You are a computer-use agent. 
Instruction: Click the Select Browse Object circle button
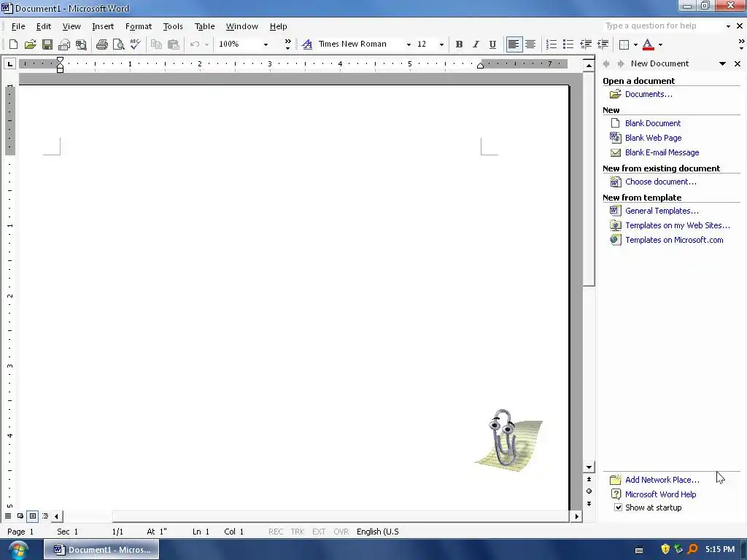[x=589, y=491]
